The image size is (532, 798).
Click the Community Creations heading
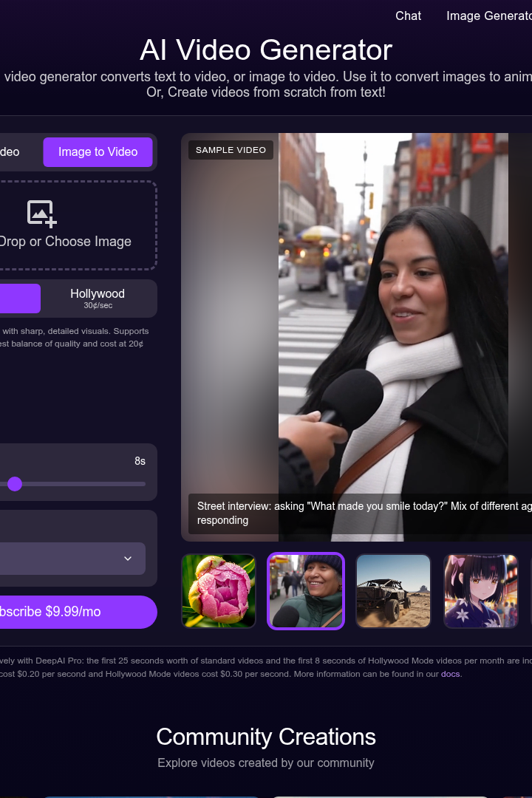266,737
